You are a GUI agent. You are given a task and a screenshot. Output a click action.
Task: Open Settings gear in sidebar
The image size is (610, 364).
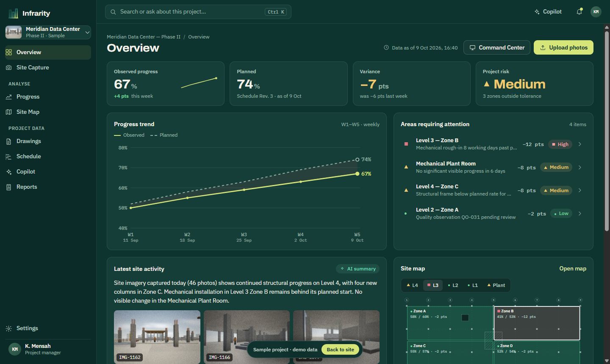tap(9, 328)
